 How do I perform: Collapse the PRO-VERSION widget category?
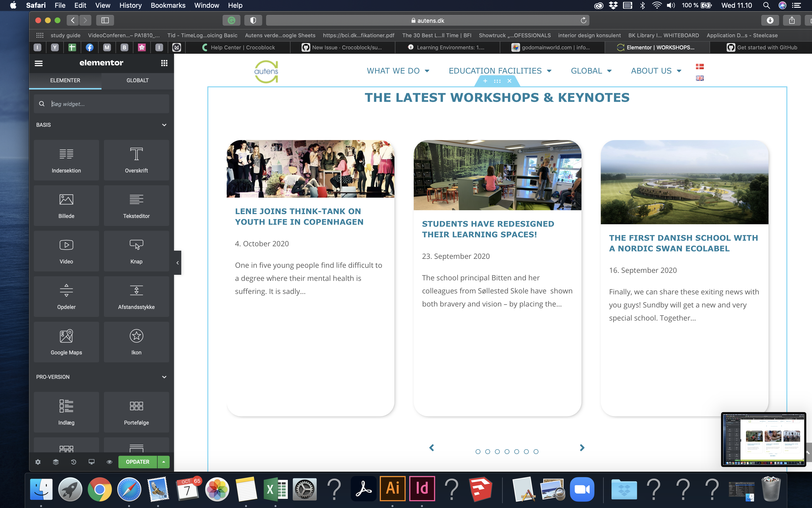(x=101, y=377)
